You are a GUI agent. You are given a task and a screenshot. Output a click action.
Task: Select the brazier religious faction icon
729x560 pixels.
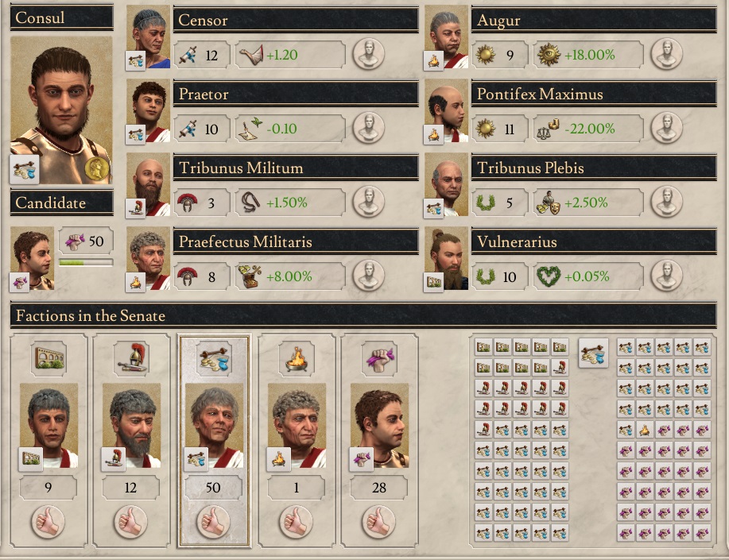click(297, 358)
